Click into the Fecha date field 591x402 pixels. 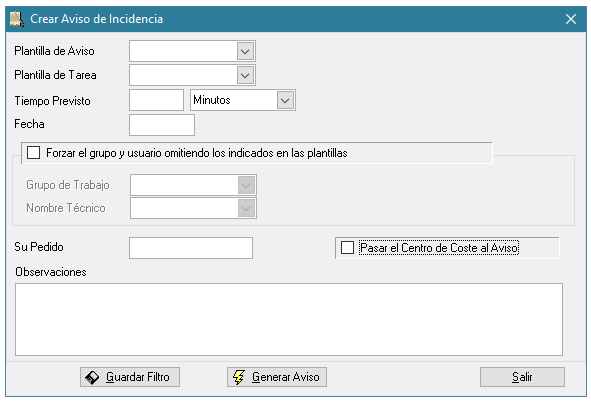click(x=162, y=125)
